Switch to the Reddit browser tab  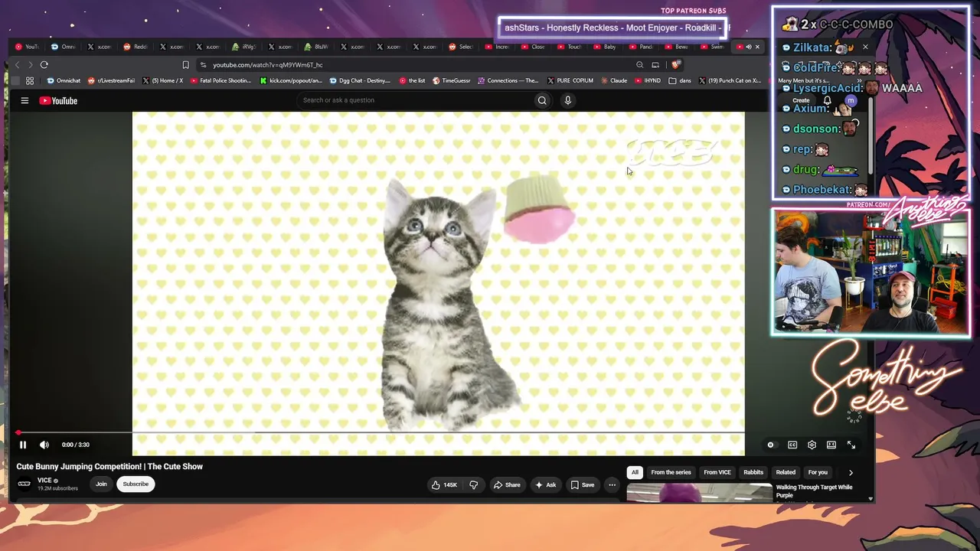pos(136,47)
